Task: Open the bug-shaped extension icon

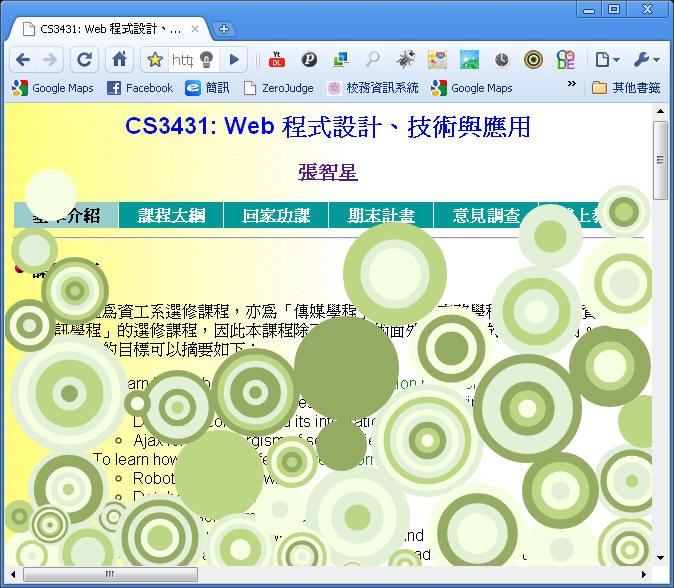Action: (405, 60)
